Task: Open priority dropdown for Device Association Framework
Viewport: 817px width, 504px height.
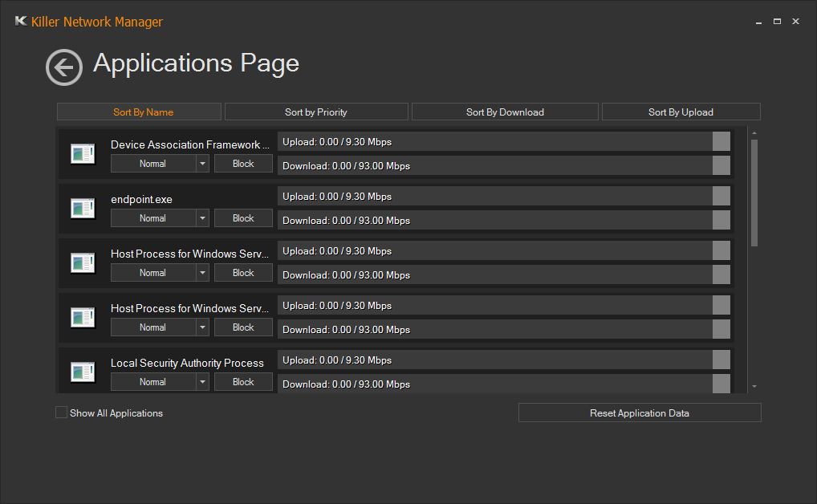Action: click(x=202, y=164)
